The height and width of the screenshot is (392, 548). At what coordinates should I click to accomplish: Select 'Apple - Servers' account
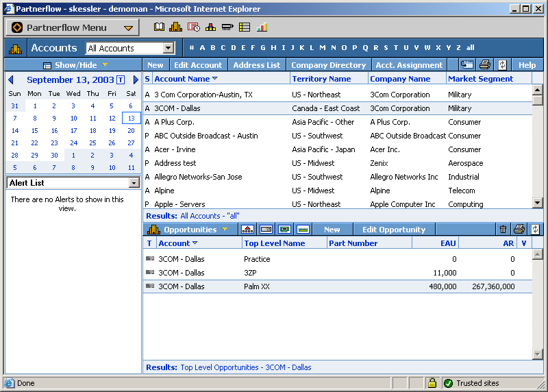click(x=338, y=204)
